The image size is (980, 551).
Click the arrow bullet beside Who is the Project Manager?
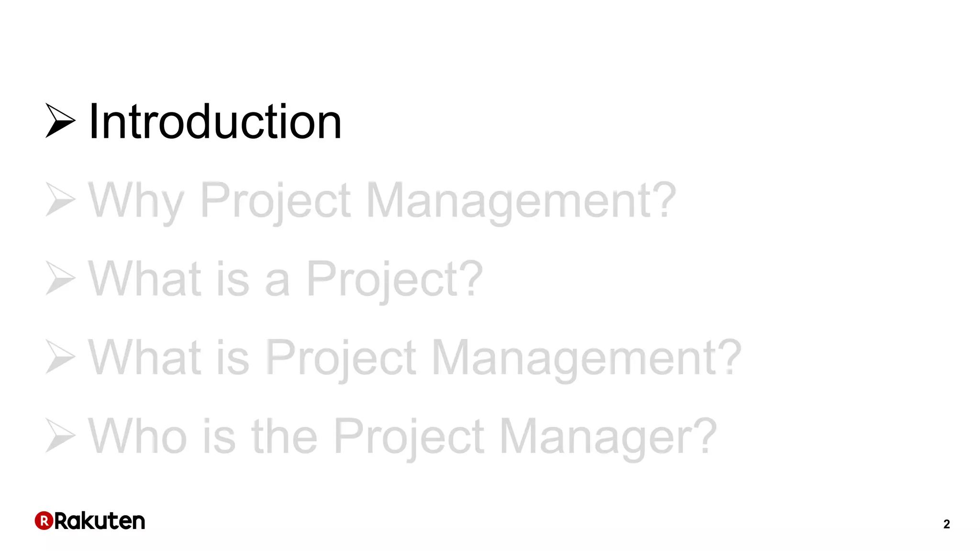click(x=60, y=436)
